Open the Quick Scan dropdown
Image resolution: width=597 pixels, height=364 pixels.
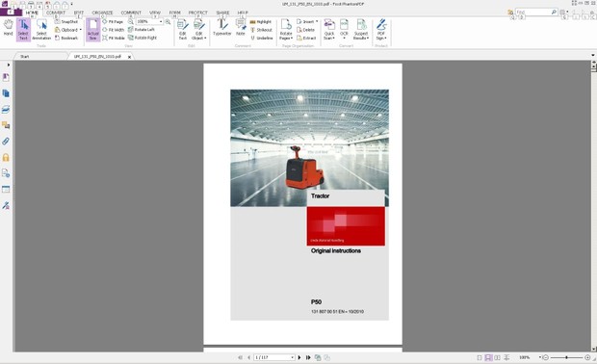[329, 29]
